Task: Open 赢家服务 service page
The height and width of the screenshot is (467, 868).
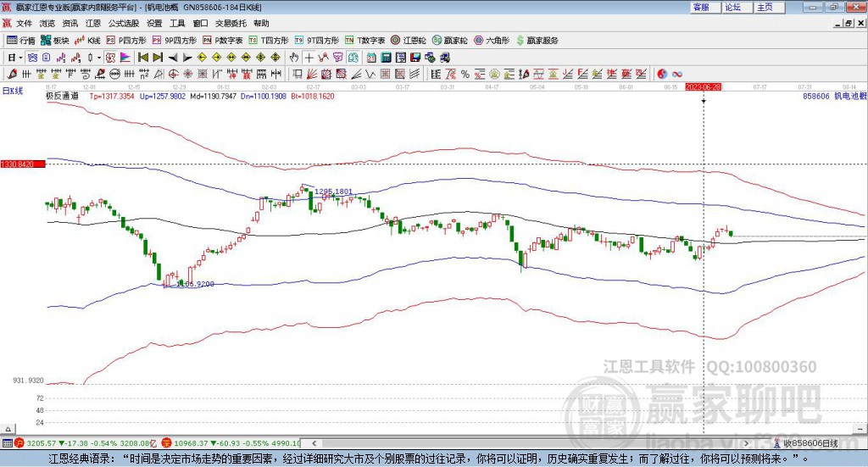Action: 537,41
